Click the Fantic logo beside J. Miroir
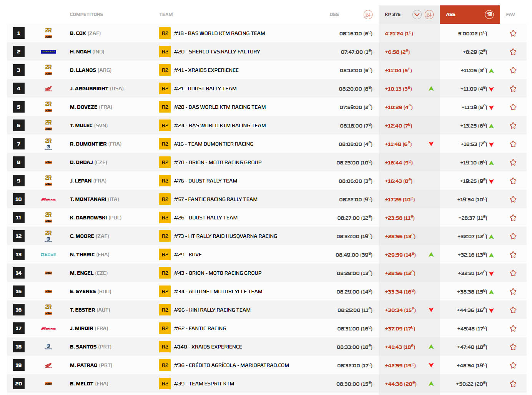The height and width of the screenshot is (395, 532). (x=48, y=329)
